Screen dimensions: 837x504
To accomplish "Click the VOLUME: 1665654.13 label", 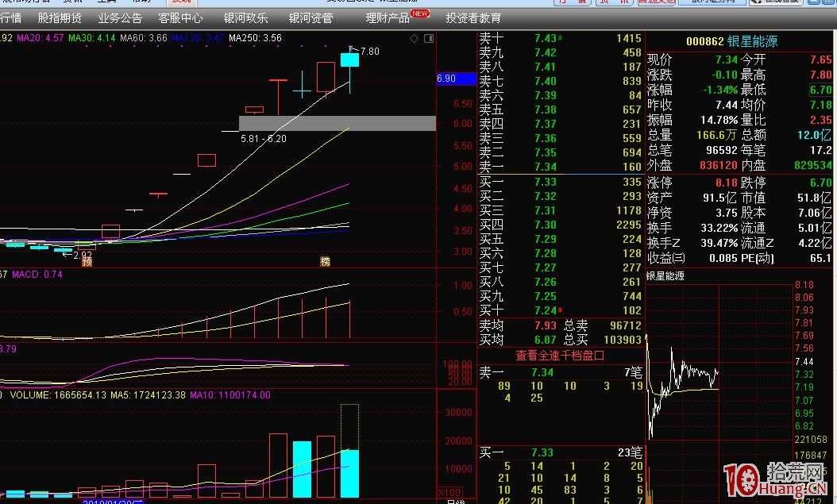I will (x=58, y=395).
